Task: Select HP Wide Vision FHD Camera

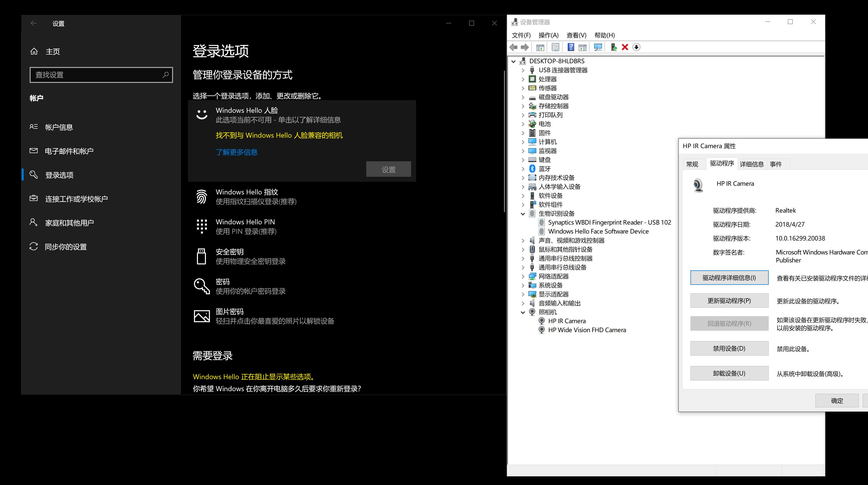Action: [587, 330]
